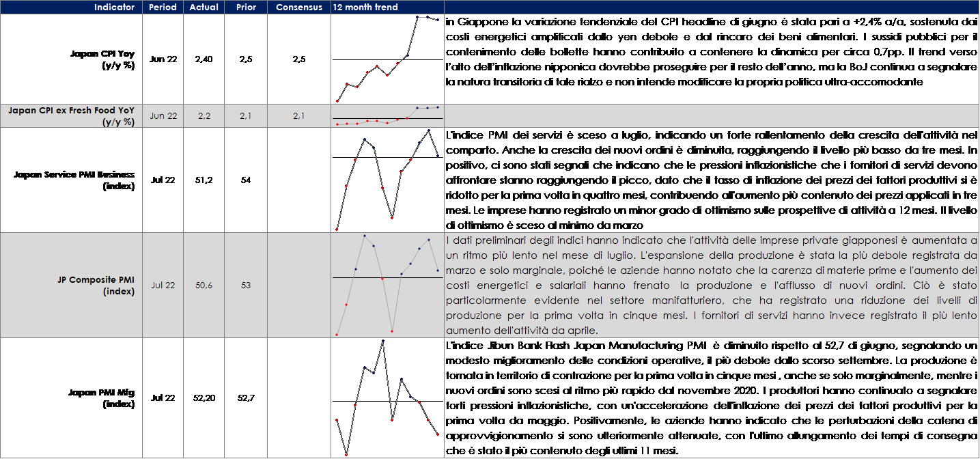Screen dimensions: 980x459
Task: Select actual value 50,6 for JP Composite PMI
Action: pos(204,286)
